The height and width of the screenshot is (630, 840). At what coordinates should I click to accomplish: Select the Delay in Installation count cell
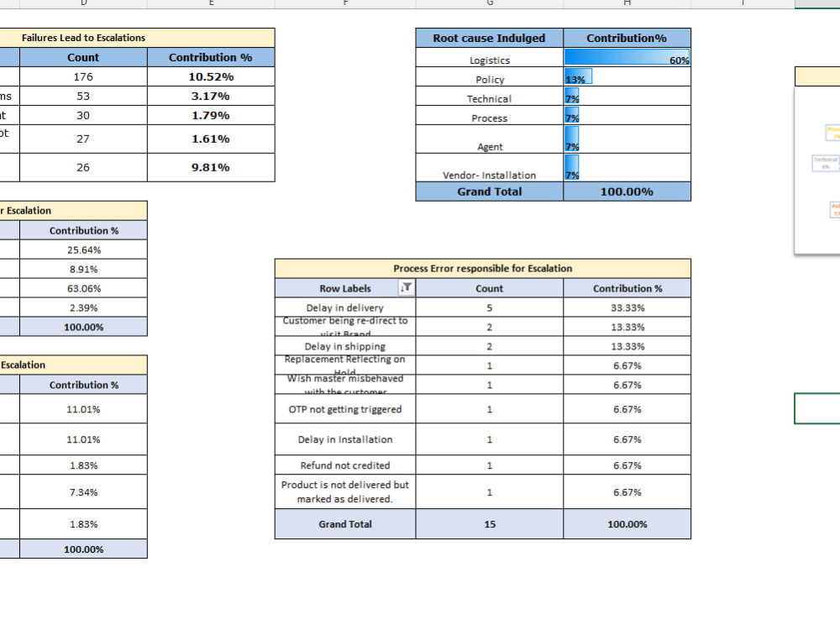click(x=489, y=439)
